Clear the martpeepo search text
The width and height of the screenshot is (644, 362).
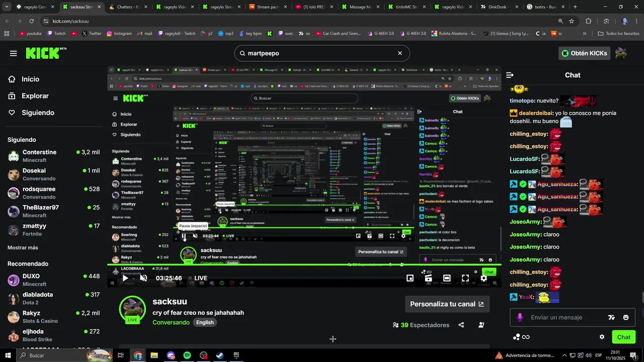[x=400, y=53]
